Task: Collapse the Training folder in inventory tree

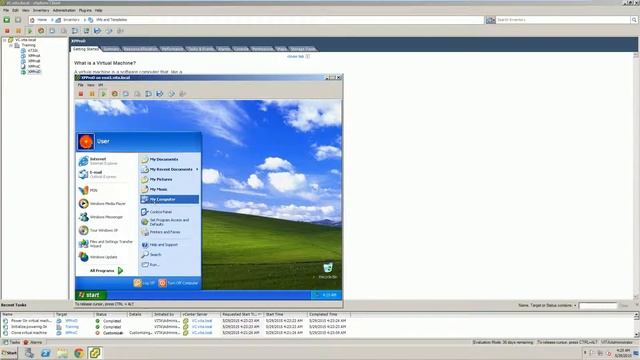Action: [11, 45]
